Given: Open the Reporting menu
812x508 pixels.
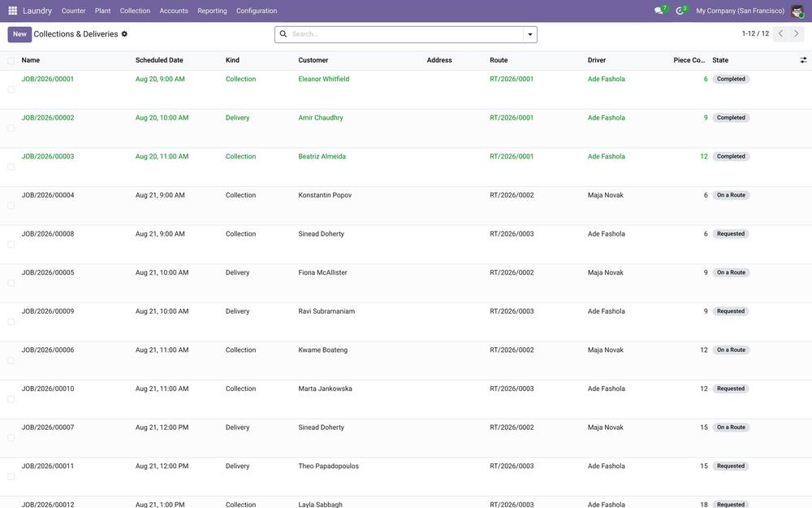Looking at the screenshot, I should (x=212, y=11).
